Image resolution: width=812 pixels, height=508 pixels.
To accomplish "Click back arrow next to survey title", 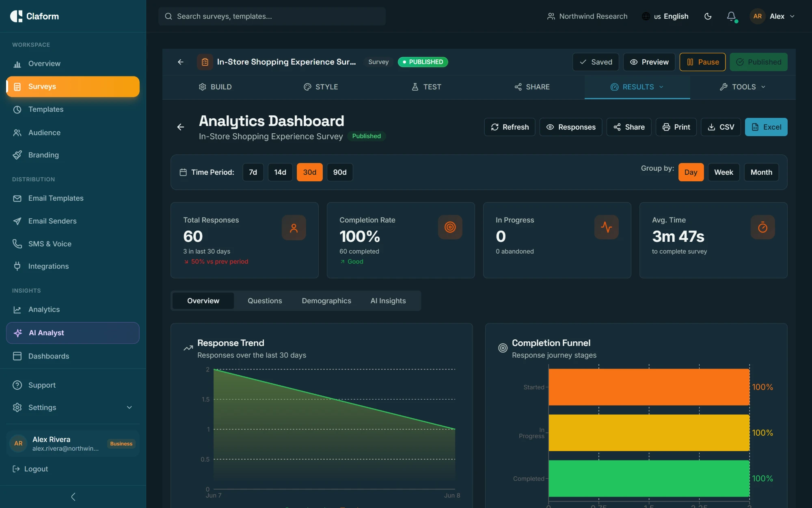I will click(x=181, y=62).
